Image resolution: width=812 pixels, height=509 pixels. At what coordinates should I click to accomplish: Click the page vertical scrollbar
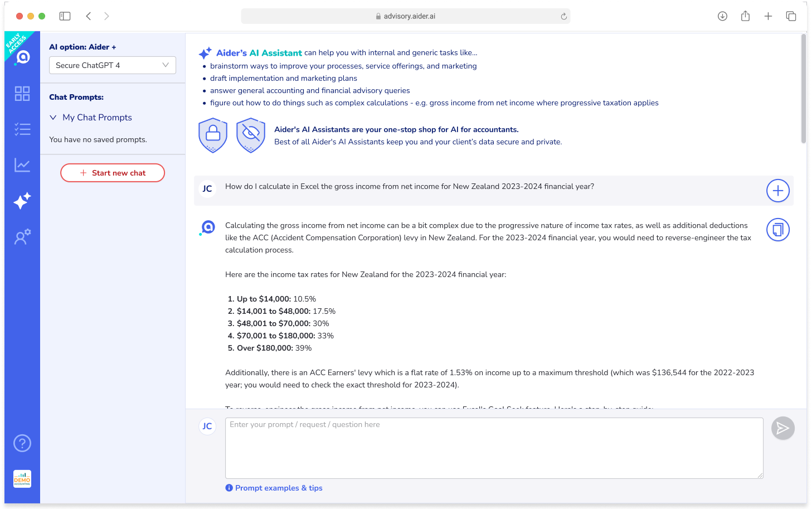coord(803,89)
